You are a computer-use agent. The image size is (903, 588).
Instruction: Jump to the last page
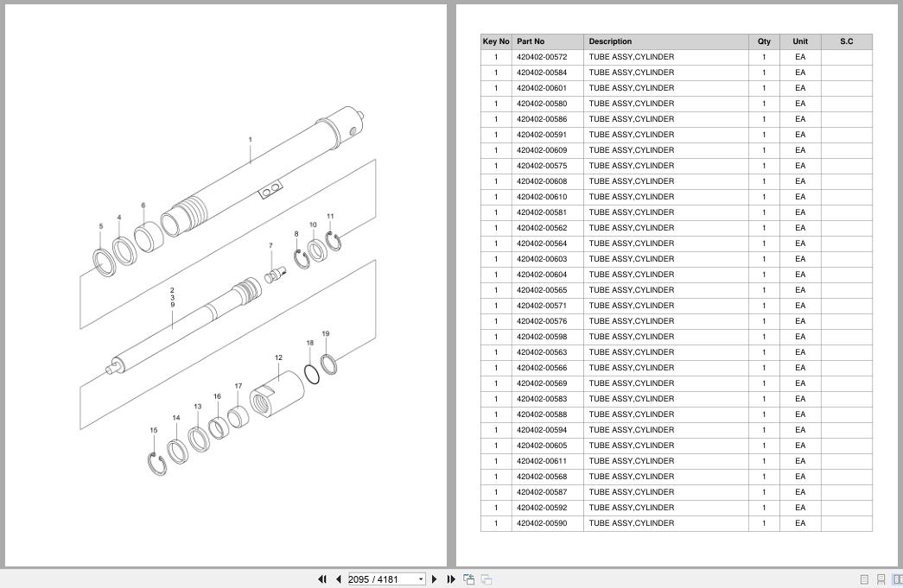point(451,579)
